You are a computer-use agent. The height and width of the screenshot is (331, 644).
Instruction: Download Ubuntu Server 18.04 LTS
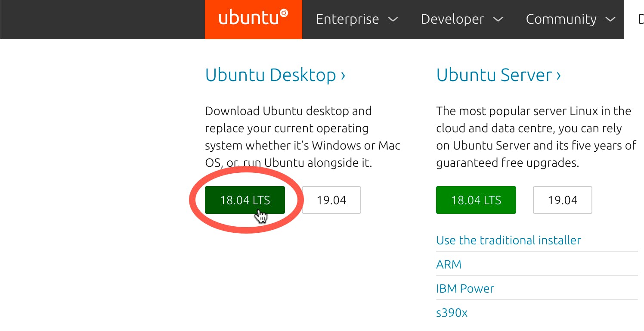point(476,200)
